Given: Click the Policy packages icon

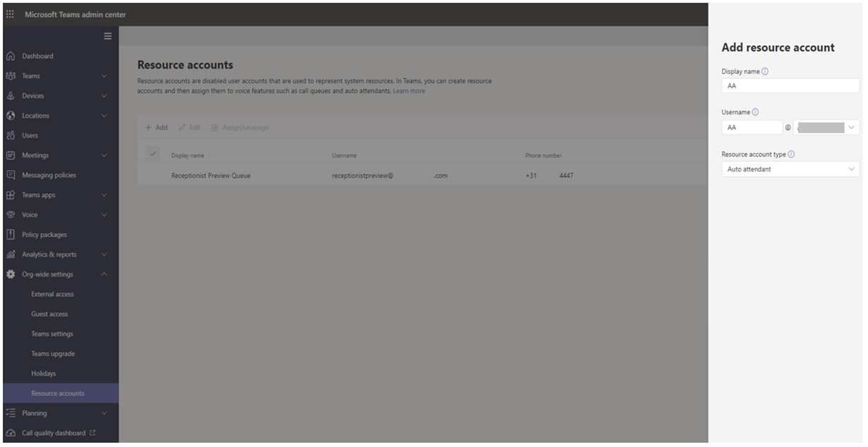Looking at the screenshot, I should (x=11, y=235).
